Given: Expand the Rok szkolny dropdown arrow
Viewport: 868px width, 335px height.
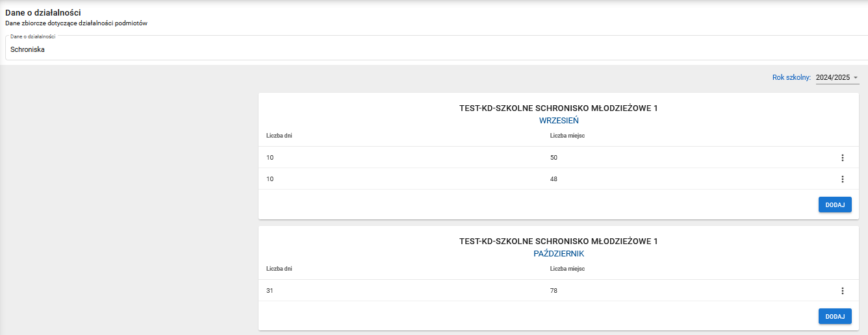Looking at the screenshot, I should (x=856, y=78).
